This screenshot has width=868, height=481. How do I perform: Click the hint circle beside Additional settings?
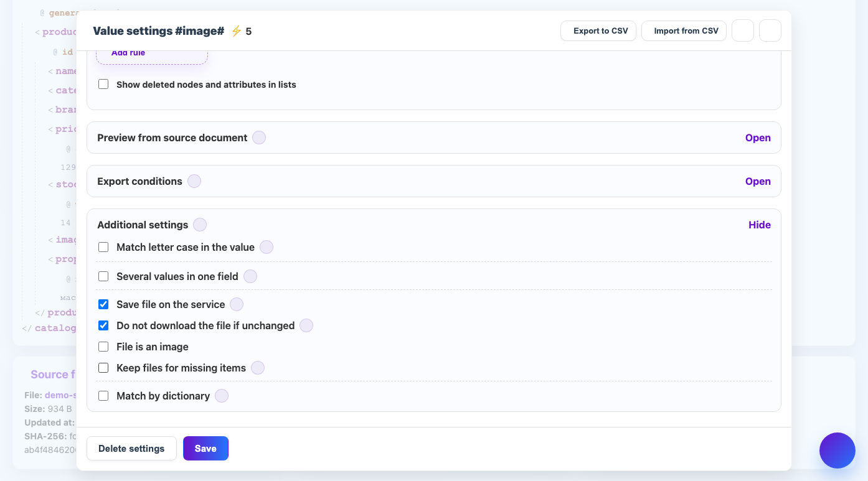(200, 225)
